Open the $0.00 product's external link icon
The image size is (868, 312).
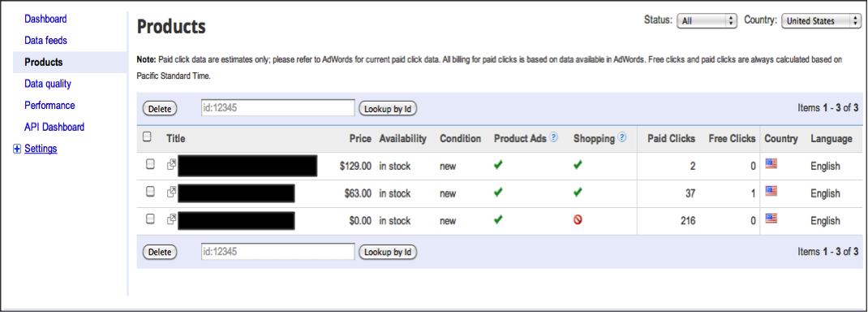[172, 219]
